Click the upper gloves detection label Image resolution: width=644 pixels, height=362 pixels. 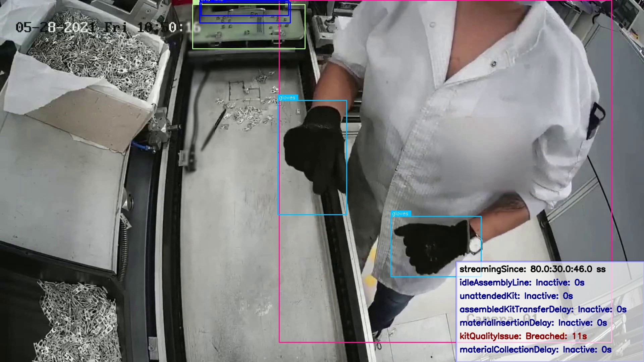[x=287, y=98]
